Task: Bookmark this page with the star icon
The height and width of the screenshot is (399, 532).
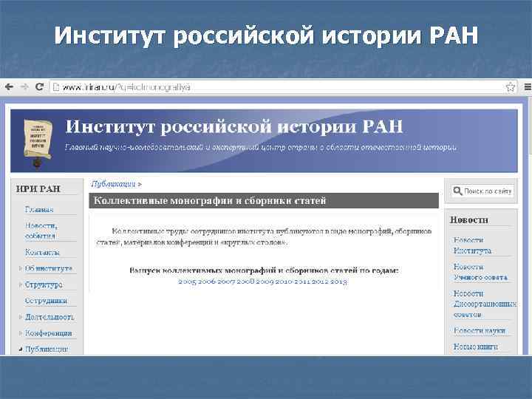Action: pos(511,87)
